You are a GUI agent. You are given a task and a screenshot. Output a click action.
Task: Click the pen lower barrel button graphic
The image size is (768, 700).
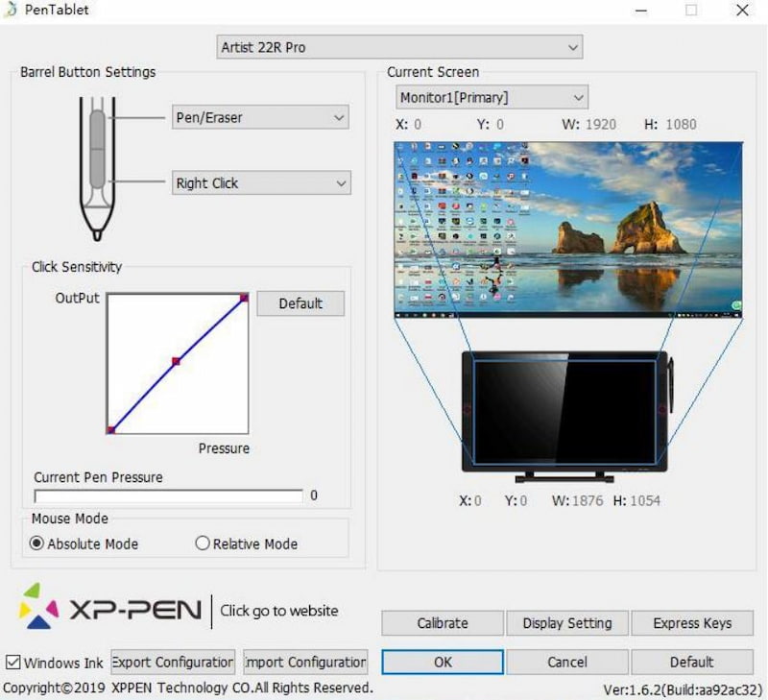tap(98, 168)
